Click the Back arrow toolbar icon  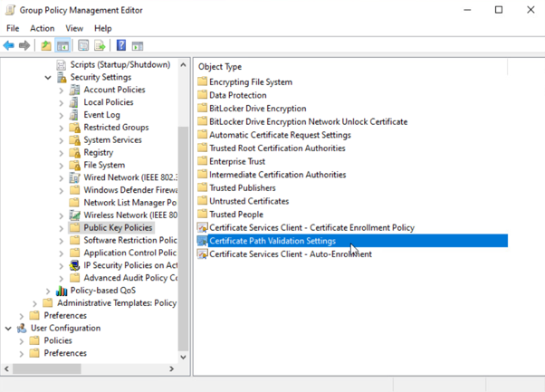coord(9,45)
